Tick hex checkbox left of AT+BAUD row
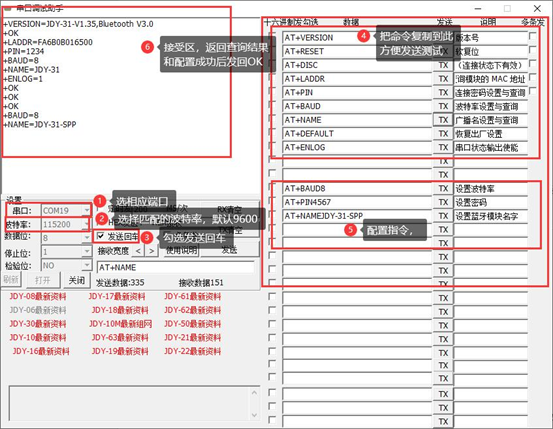This screenshot has width=553, height=429. pos(272,105)
